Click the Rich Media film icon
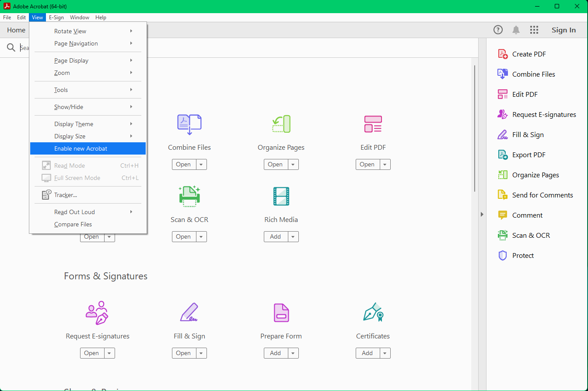Screen dimensions: 588x391 [x=281, y=196]
